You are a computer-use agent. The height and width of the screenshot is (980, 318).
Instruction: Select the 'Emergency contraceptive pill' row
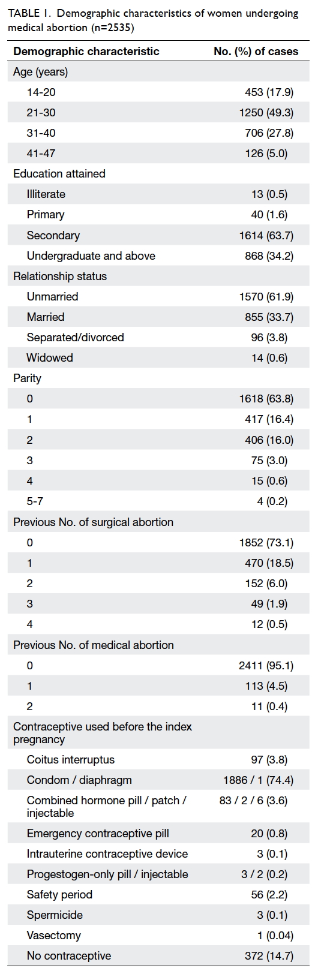[159, 834]
